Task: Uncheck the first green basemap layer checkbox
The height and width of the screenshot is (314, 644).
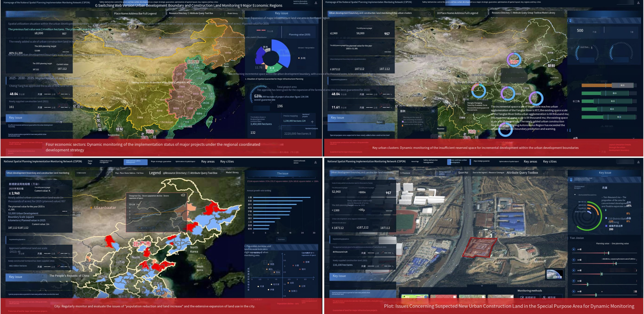Action: coord(426,297)
